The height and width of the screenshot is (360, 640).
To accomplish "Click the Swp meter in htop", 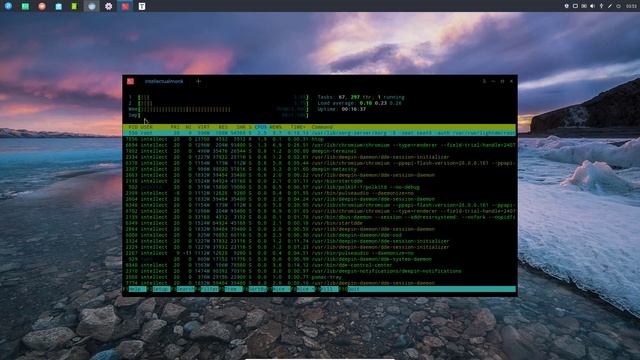I will [218, 116].
